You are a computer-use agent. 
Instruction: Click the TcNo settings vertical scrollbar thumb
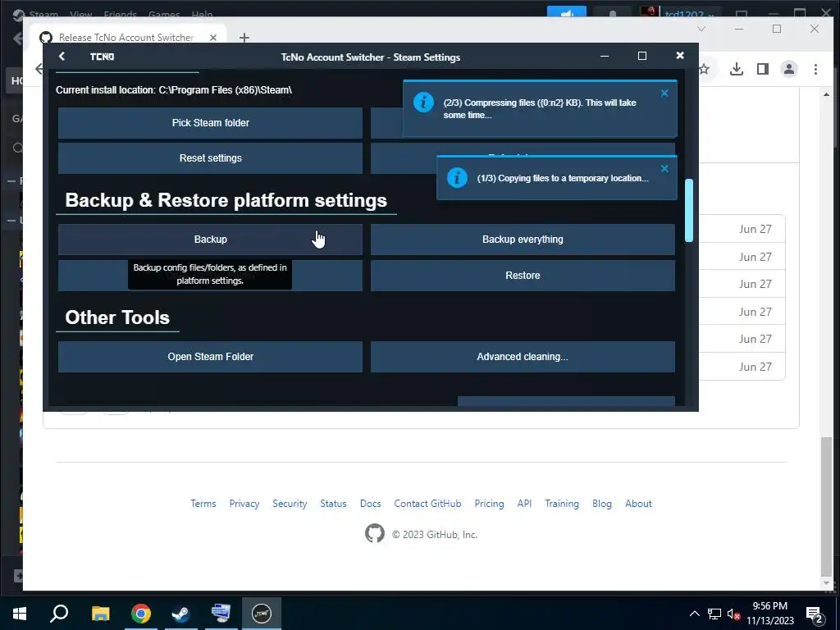click(689, 211)
